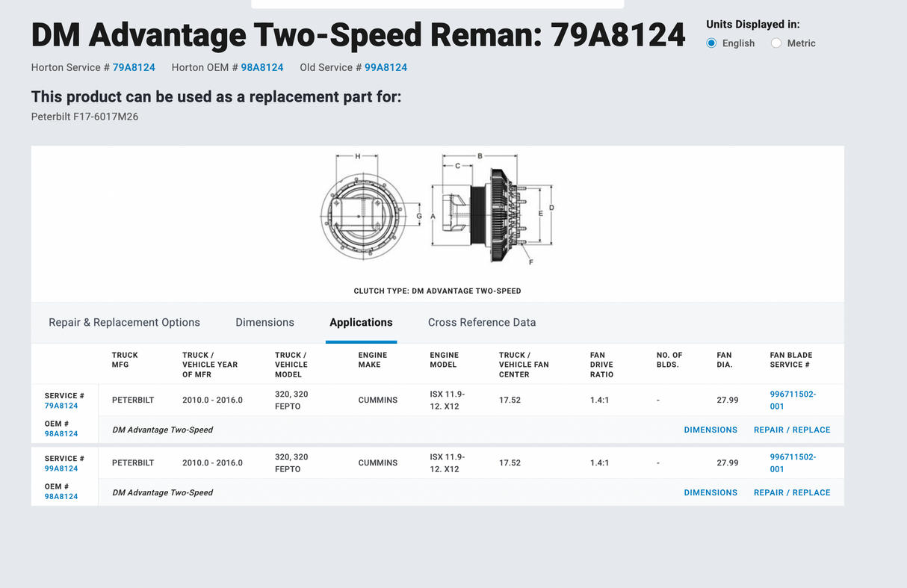Open Old Service # 99A8124 link in header
This screenshot has height=588, width=907.
coord(386,67)
